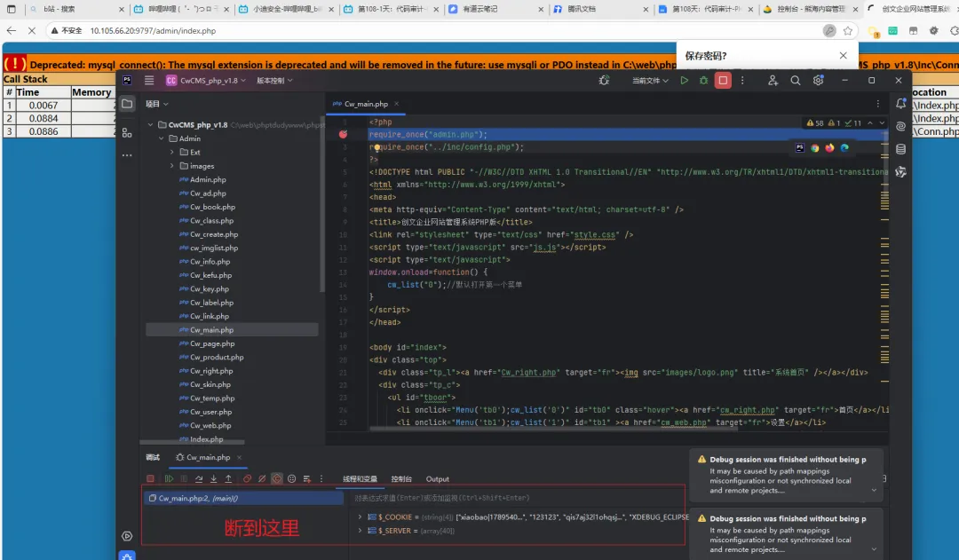Viewport: 959px width, 560px height.
Task: Open the View Breakpoints icon
Action: (247, 478)
